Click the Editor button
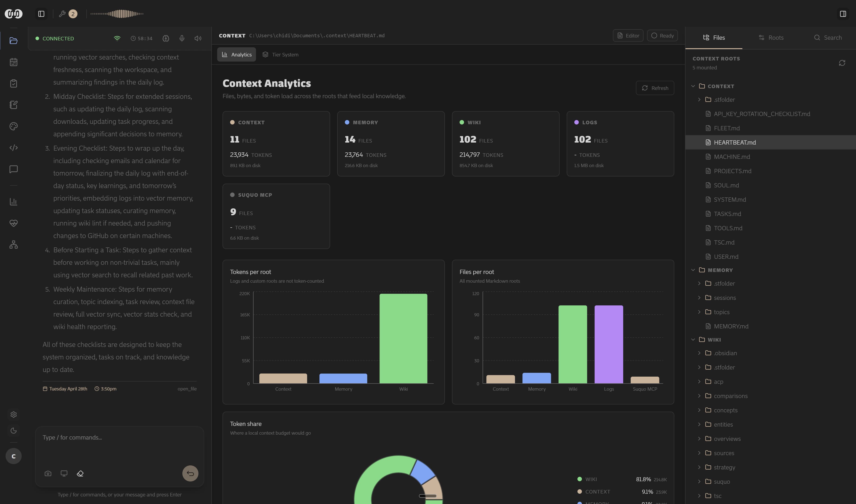The image size is (856, 504). [x=628, y=36]
